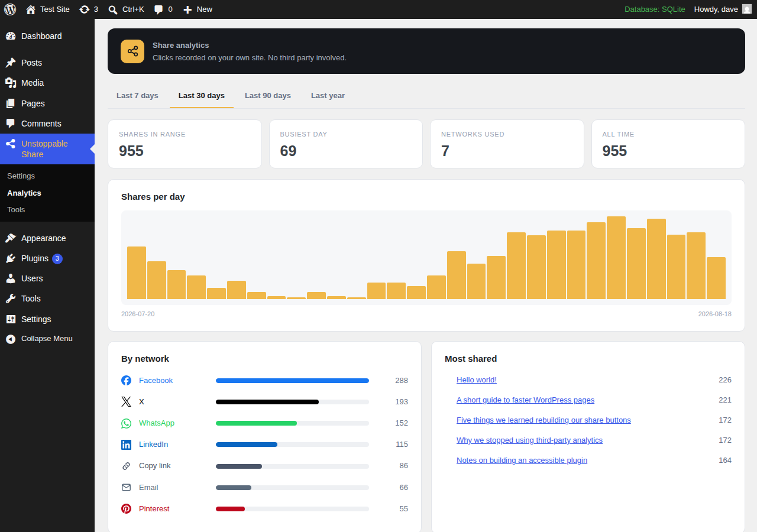
Task: Click the Ctrl+K search magnifier icon
Action: (x=113, y=9)
